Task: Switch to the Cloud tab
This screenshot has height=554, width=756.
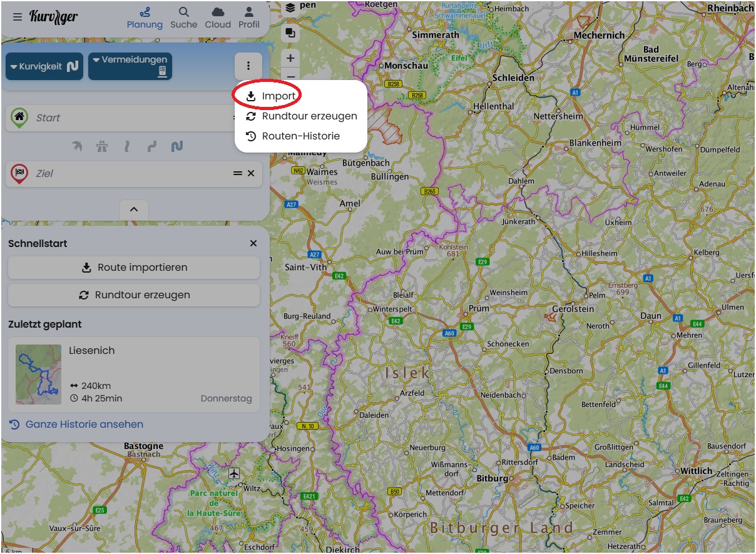Action: [218, 18]
